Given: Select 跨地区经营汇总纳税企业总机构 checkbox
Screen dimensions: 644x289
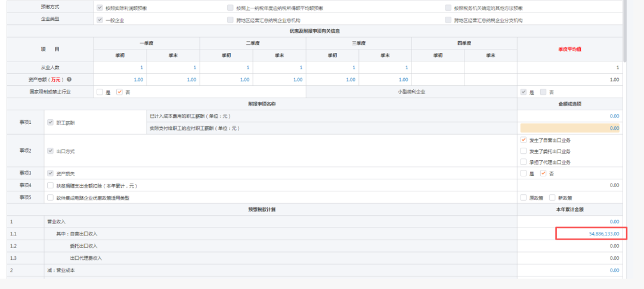Looking at the screenshot, I should pyautogui.click(x=230, y=20).
